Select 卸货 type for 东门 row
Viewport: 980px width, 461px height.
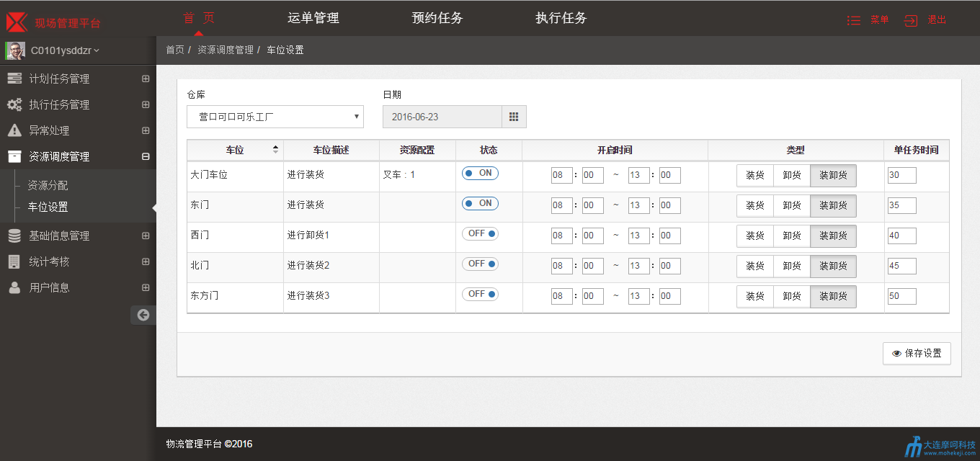coord(792,205)
